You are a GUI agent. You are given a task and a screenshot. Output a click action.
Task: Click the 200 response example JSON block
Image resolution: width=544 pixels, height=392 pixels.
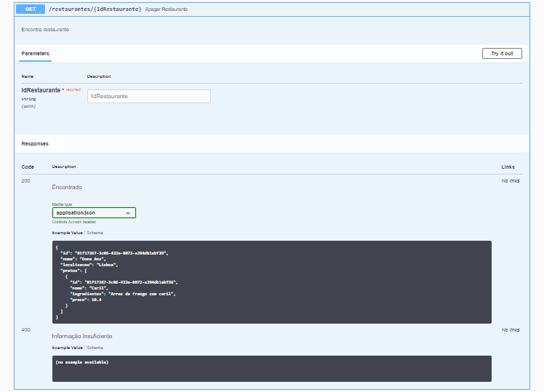[x=272, y=282]
